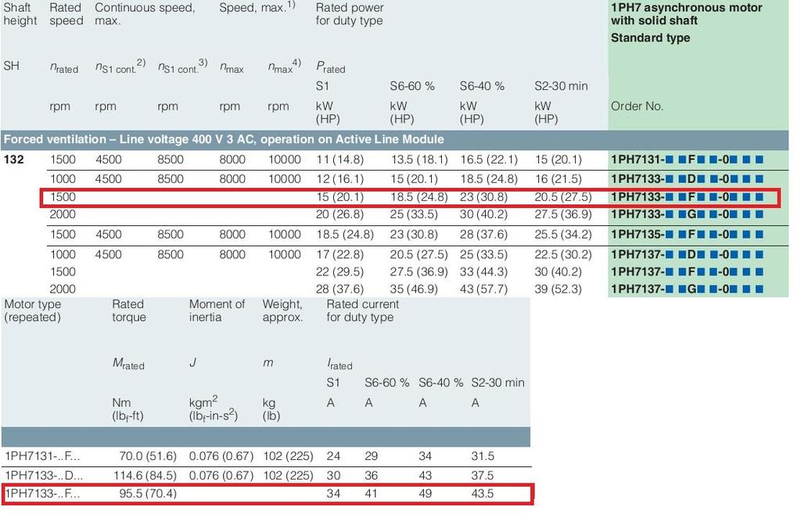Select the power value '35 (46.9)'

pyautogui.click(x=414, y=289)
